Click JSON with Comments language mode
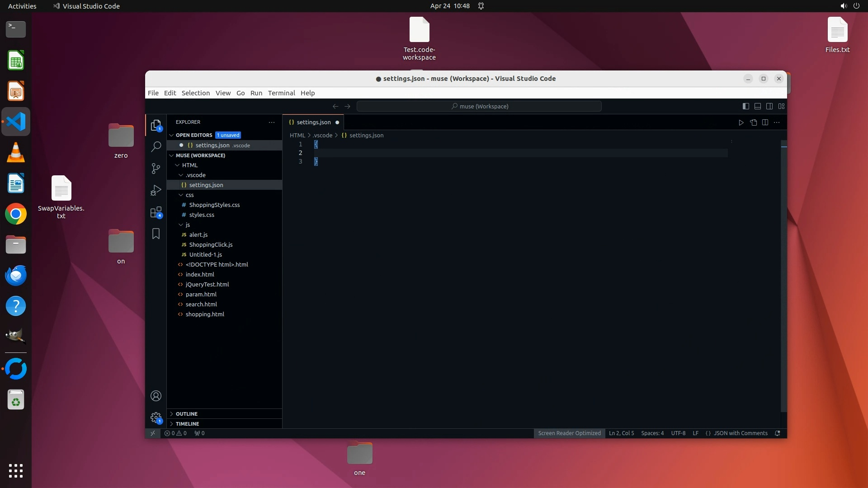The height and width of the screenshot is (488, 868). pyautogui.click(x=740, y=433)
